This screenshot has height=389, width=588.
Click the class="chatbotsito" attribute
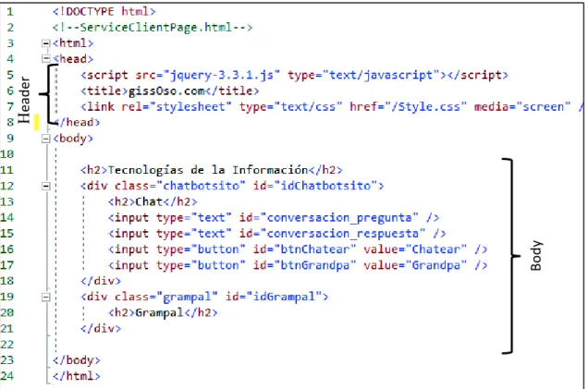pos(180,186)
